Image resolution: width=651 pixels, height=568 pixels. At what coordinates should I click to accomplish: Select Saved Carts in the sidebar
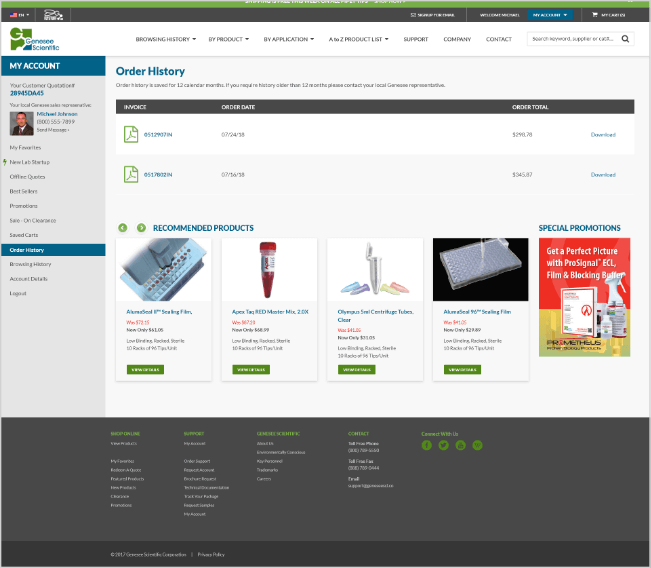click(24, 235)
